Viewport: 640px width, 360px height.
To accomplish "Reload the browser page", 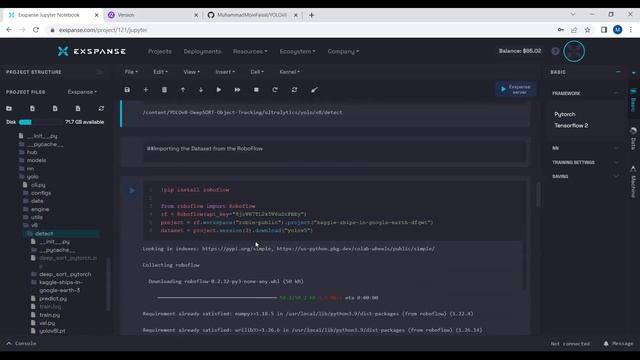I will click(36, 30).
